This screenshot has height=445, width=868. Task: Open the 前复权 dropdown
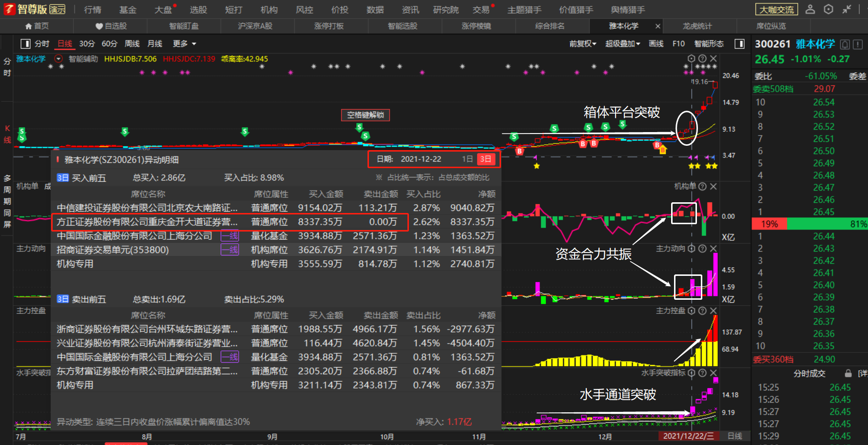click(583, 44)
